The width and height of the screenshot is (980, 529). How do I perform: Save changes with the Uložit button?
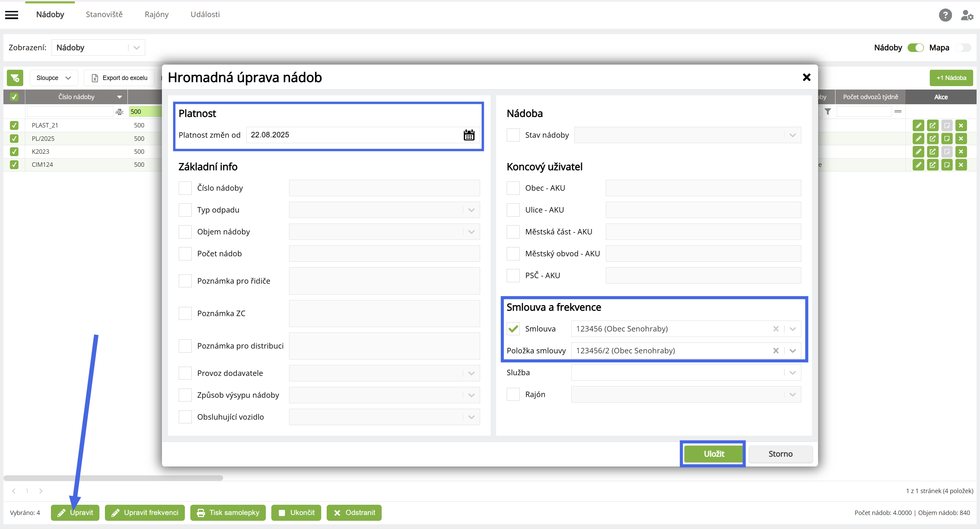coord(713,453)
